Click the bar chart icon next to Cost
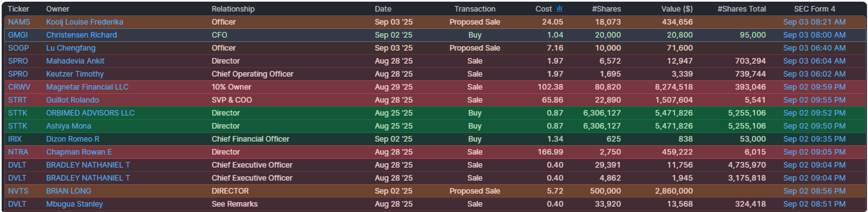 click(559, 8)
